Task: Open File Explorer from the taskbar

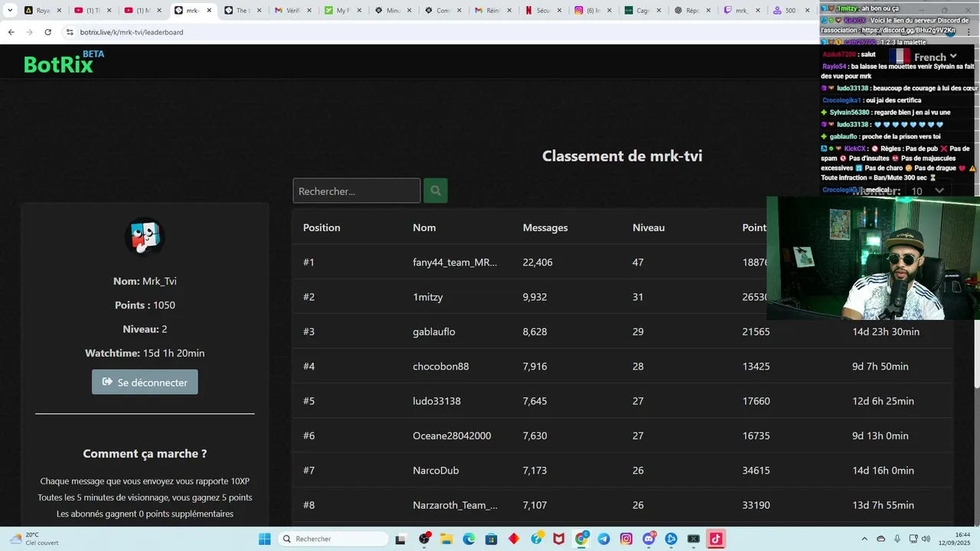Action: [446, 539]
